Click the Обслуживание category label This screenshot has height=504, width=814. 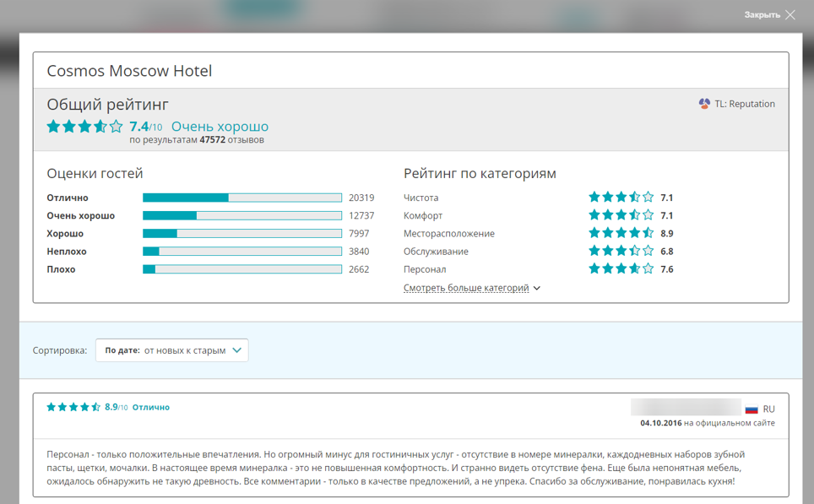point(436,252)
